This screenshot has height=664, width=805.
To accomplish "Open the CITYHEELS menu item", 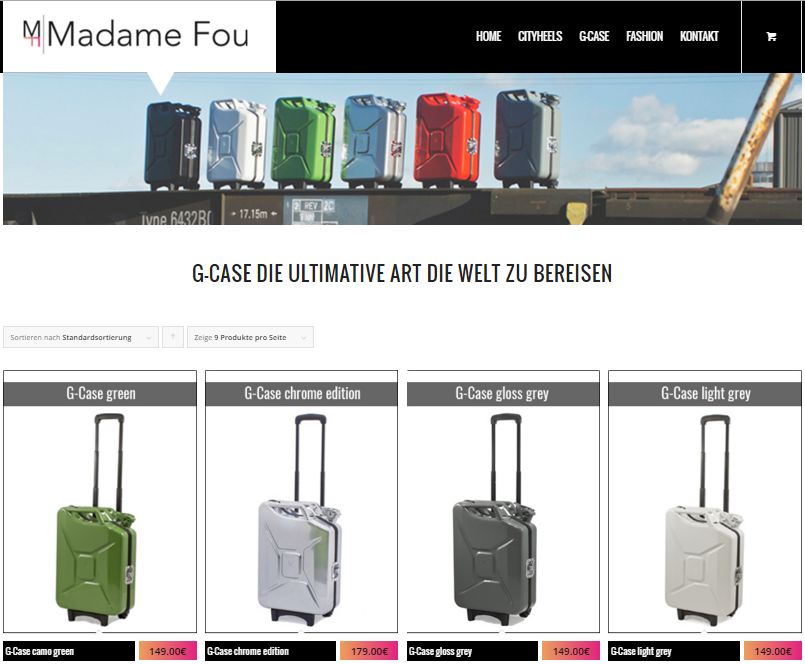I will coord(540,36).
